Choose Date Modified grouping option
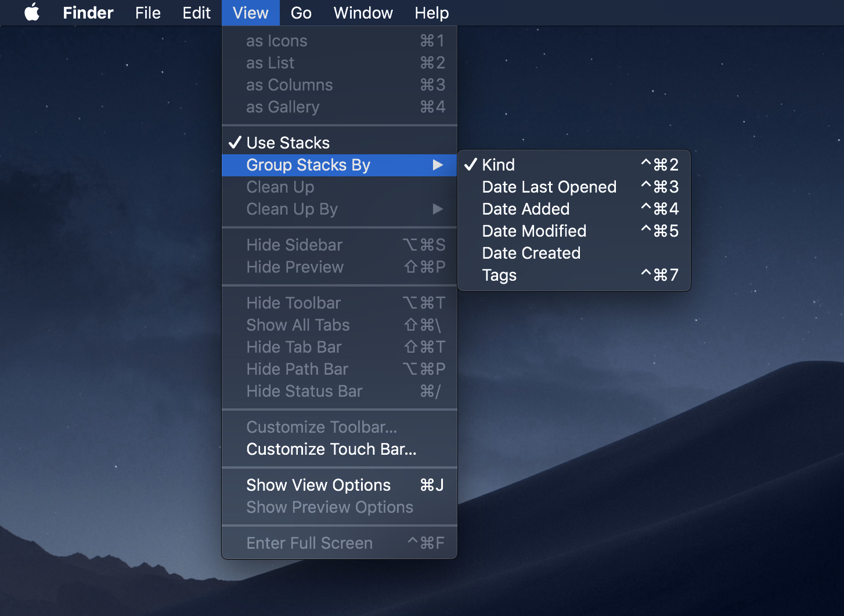The image size is (844, 616). coord(533,231)
